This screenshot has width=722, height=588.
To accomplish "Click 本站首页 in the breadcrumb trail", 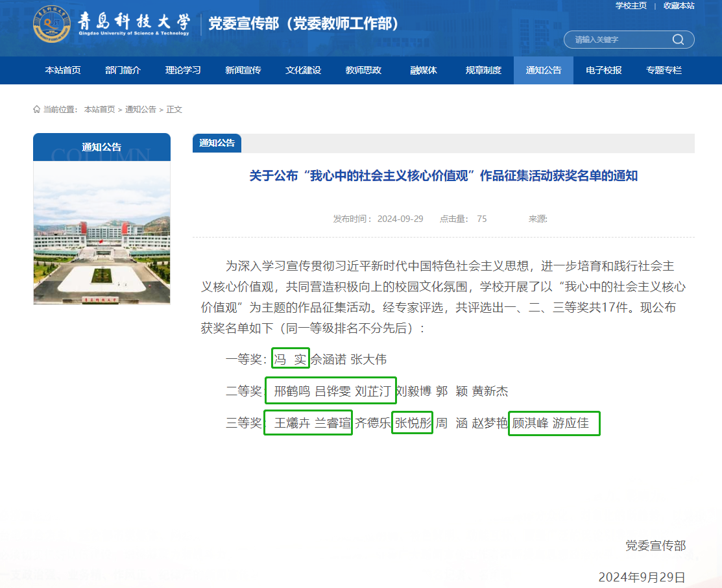I will click(x=99, y=110).
